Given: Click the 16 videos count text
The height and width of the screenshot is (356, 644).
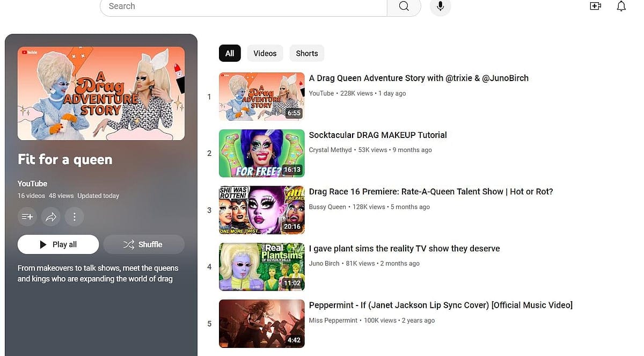Looking at the screenshot, I should (x=31, y=196).
